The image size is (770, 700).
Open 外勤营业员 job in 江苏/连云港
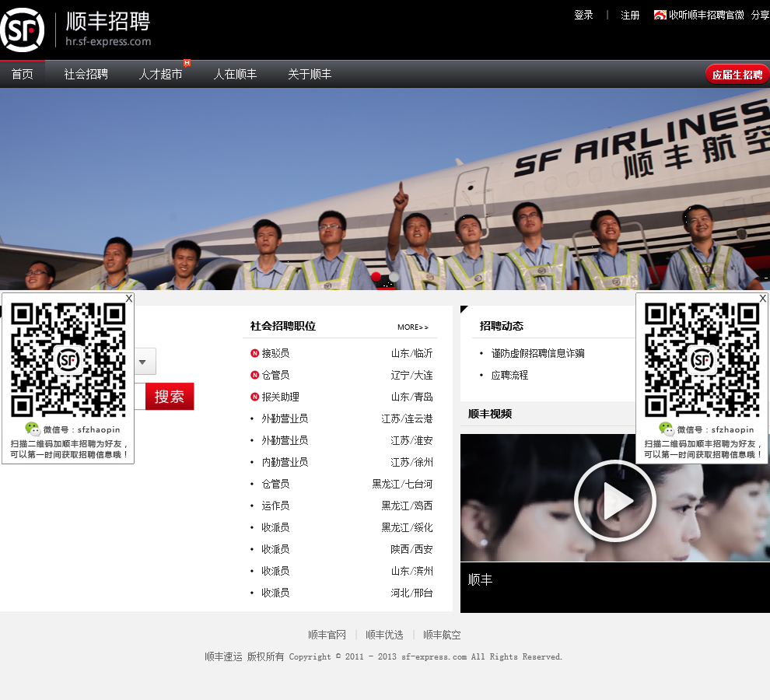(285, 418)
